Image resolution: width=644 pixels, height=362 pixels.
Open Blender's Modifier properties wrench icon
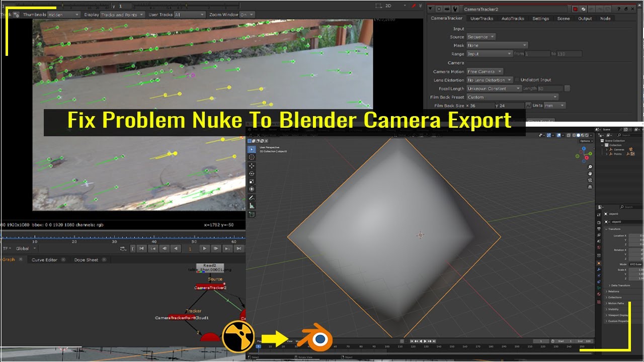599,269
